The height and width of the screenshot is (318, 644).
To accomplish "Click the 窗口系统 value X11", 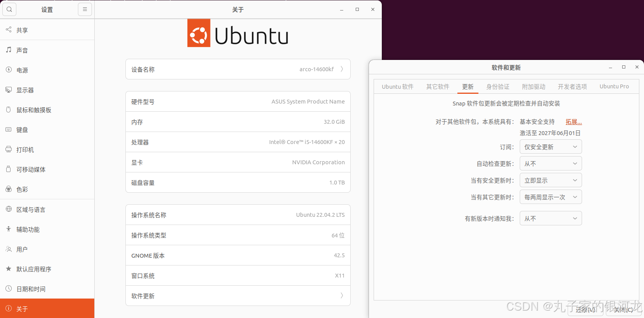I will tap(340, 276).
